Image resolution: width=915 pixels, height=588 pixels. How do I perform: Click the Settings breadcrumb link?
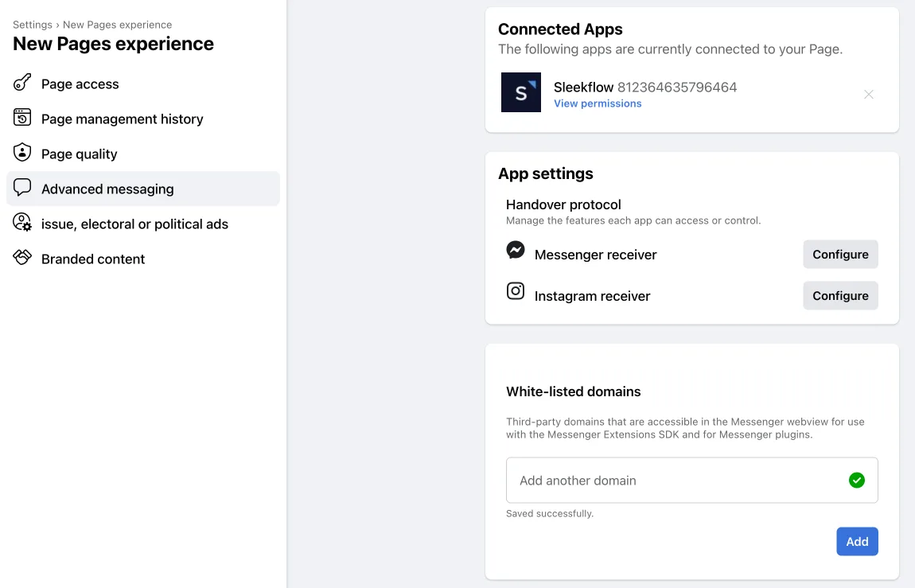[33, 25]
